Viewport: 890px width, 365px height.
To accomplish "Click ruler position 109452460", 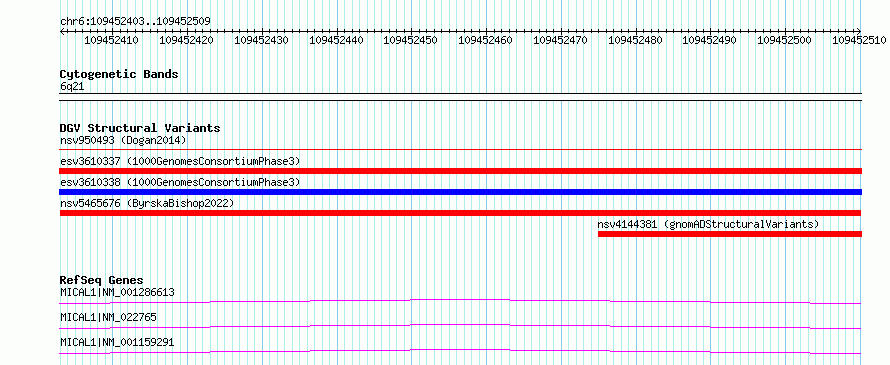I will click(486, 40).
